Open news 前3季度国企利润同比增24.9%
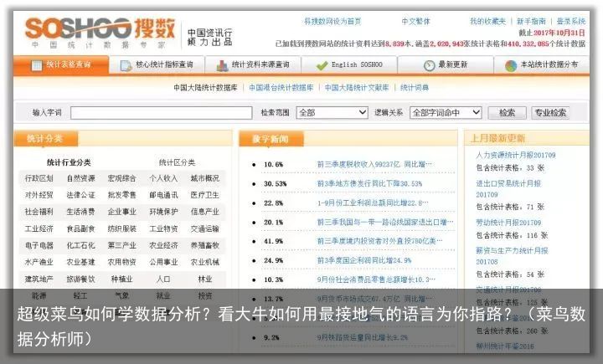The height and width of the screenshot is (364, 603). [364, 260]
